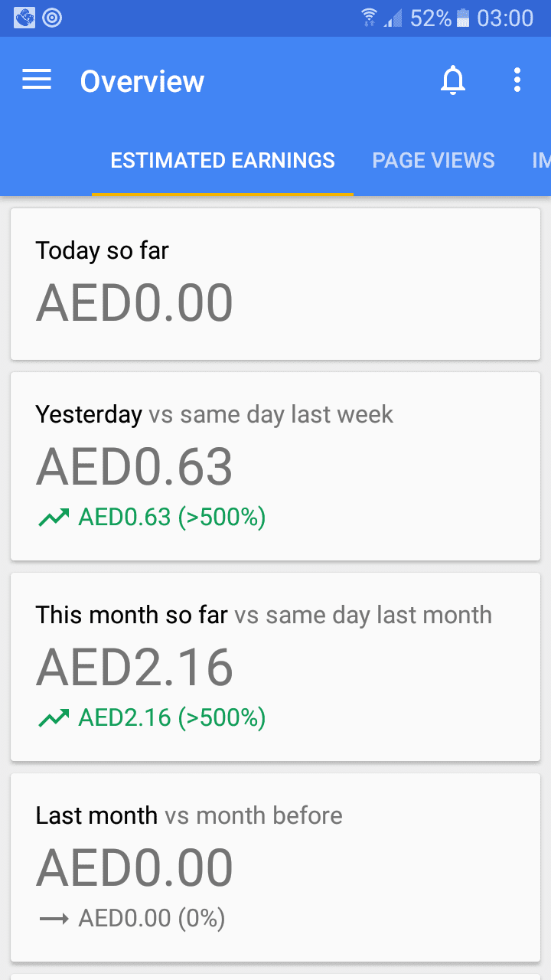Screen dimensions: 551x980
Task: Open the three-dot overflow menu
Action: tap(517, 80)
